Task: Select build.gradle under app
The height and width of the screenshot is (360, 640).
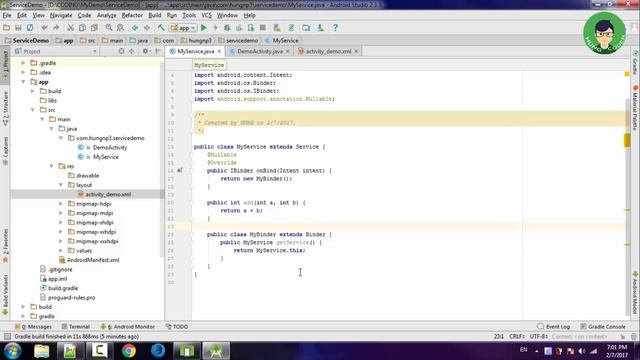Action: (x=63, y=288)
